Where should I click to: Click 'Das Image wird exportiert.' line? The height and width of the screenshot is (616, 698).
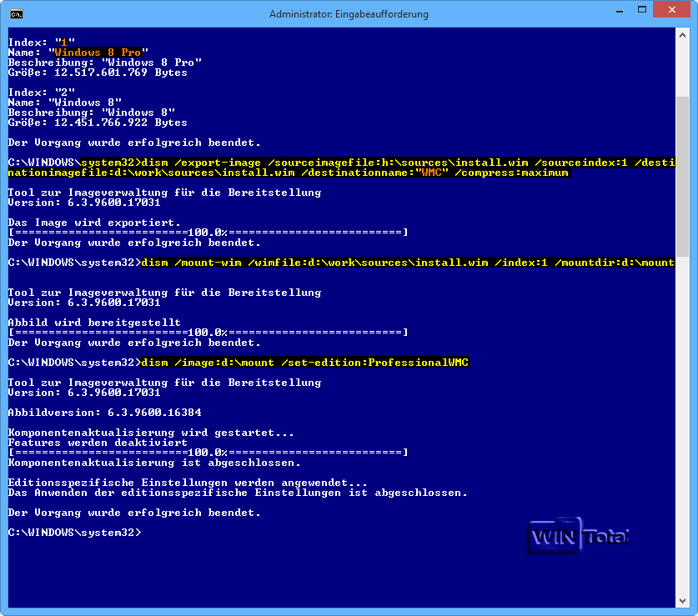coord(94,223)
